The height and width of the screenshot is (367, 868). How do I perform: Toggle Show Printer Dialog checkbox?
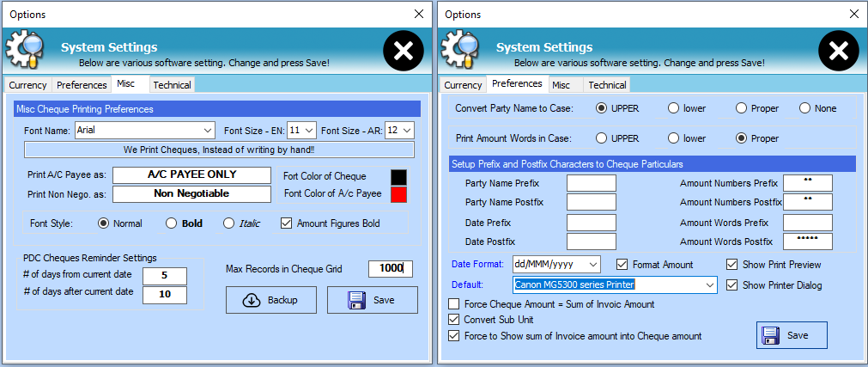731,285
